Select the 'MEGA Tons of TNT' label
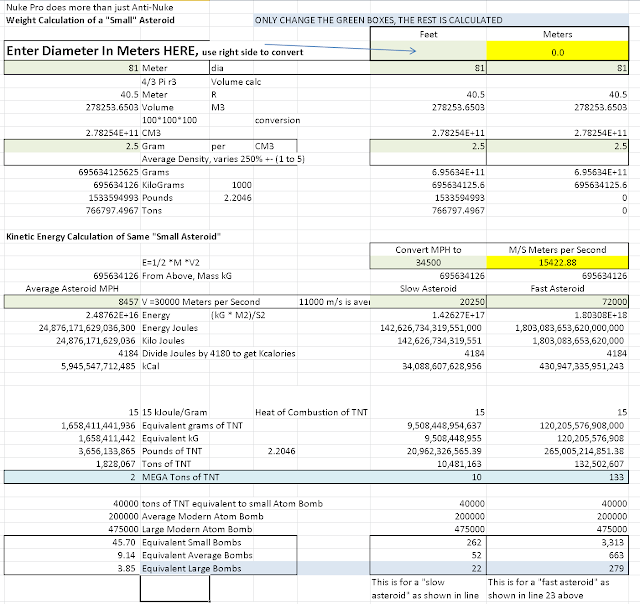Screen dimensions: 640x604 click(180, 477)
